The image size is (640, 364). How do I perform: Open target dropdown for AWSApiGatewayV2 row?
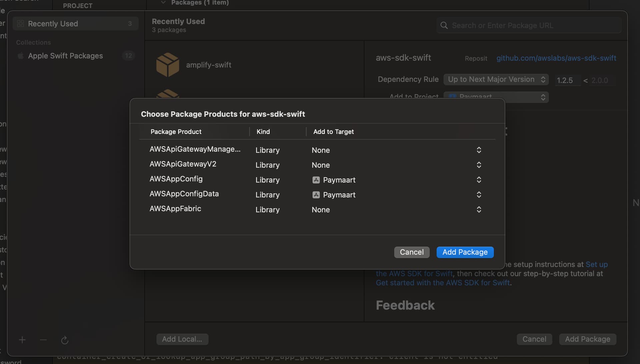point(479,165)
